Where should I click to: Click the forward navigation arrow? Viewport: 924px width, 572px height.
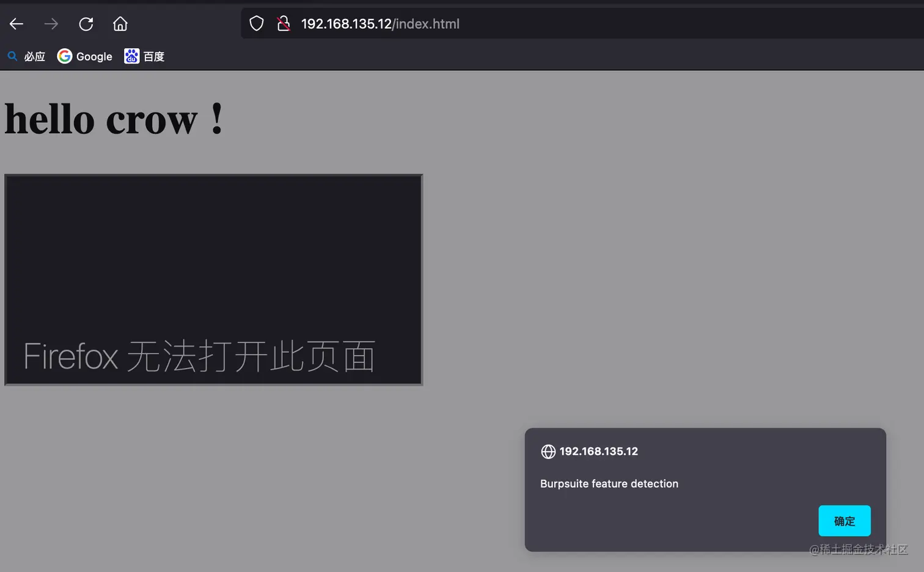pos(51,24)
